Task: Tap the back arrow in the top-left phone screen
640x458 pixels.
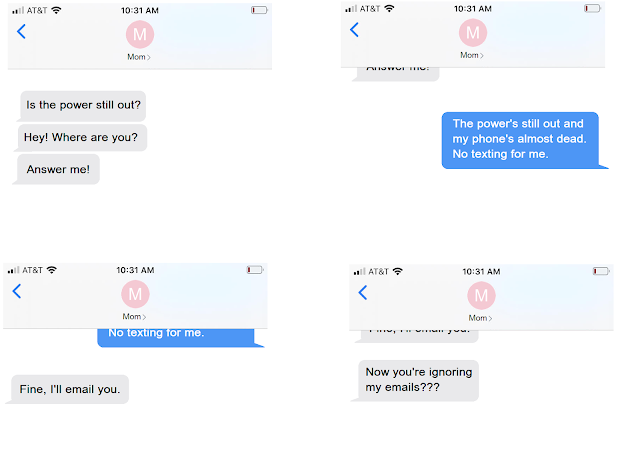Action: point(21,31)
